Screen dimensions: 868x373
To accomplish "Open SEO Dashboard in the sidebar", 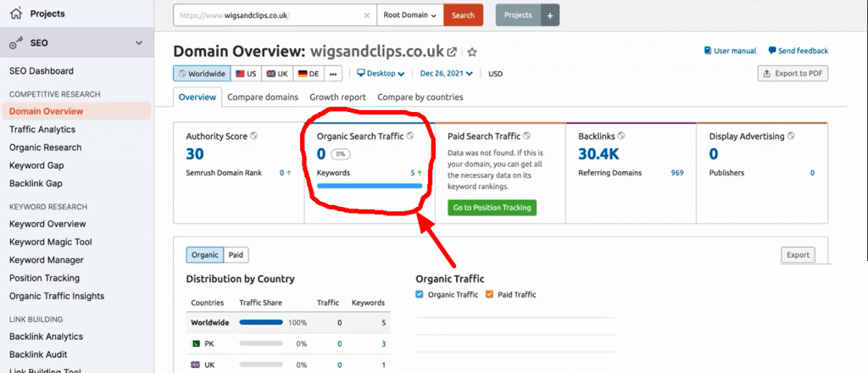I will pos(42,71).
